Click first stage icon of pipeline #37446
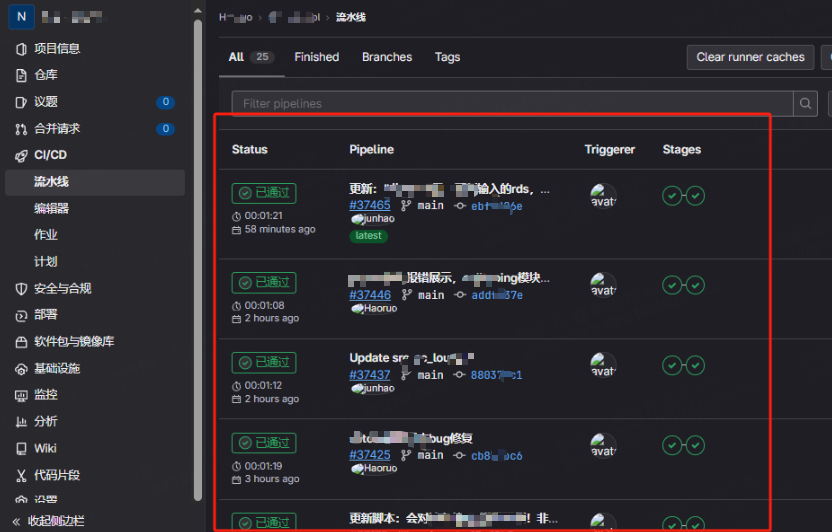Viewport: 832px width, 532px height. 672,285
